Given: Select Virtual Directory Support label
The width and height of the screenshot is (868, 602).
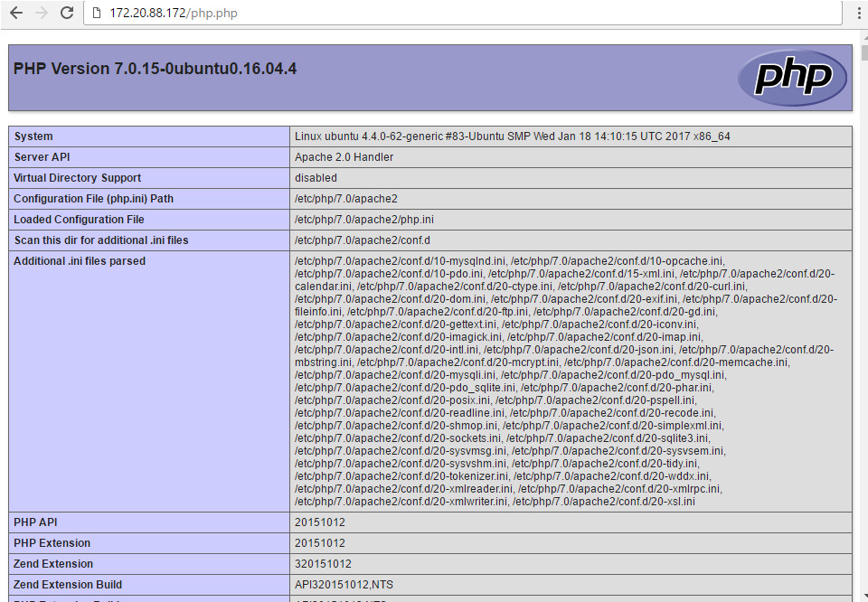Looking at the screenshot, I should click(x=78, y=177).
